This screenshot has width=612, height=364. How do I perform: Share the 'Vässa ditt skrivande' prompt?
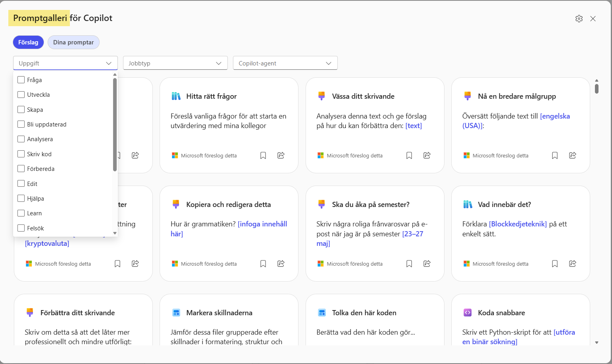[427, 155]
